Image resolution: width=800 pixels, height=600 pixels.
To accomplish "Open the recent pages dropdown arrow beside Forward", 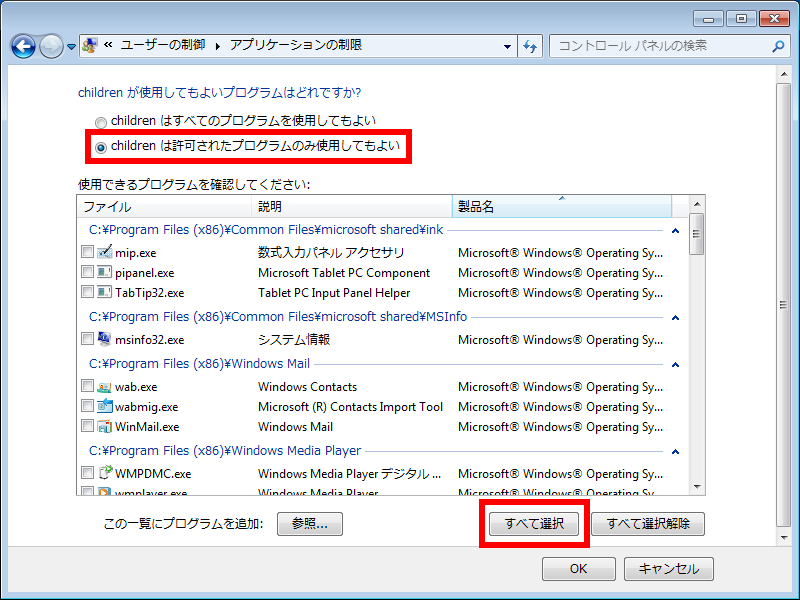I will click(x=71, y=47).
